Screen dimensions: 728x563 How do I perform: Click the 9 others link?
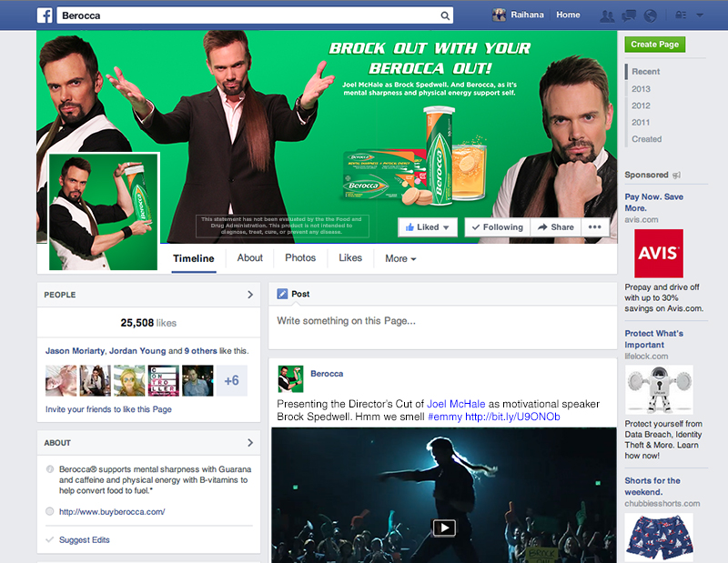pyautogui.click(x=200, y=351)
